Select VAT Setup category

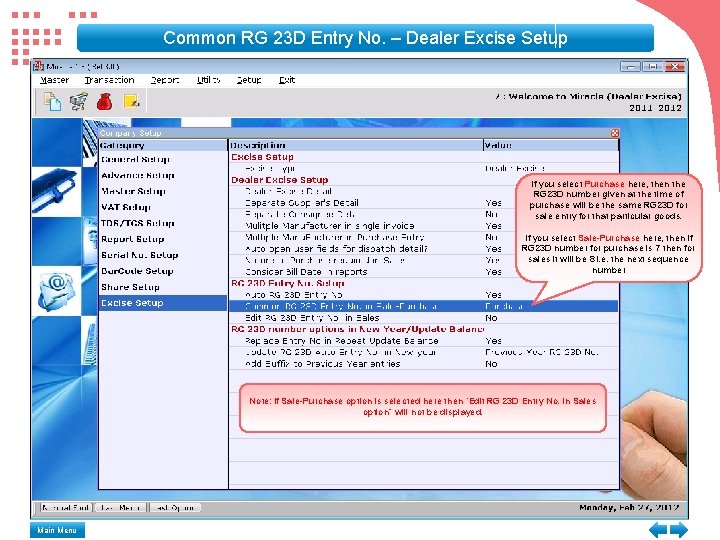tap(163, 207)
